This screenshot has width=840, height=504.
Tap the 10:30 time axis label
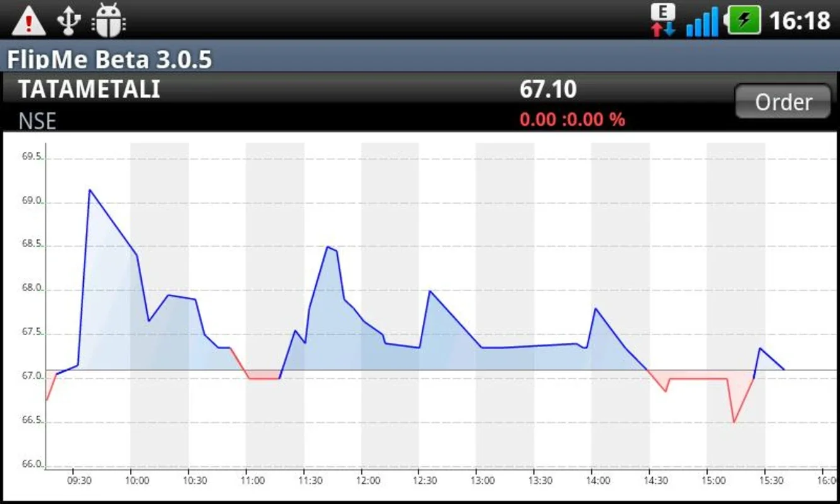[x=195, y=481]
